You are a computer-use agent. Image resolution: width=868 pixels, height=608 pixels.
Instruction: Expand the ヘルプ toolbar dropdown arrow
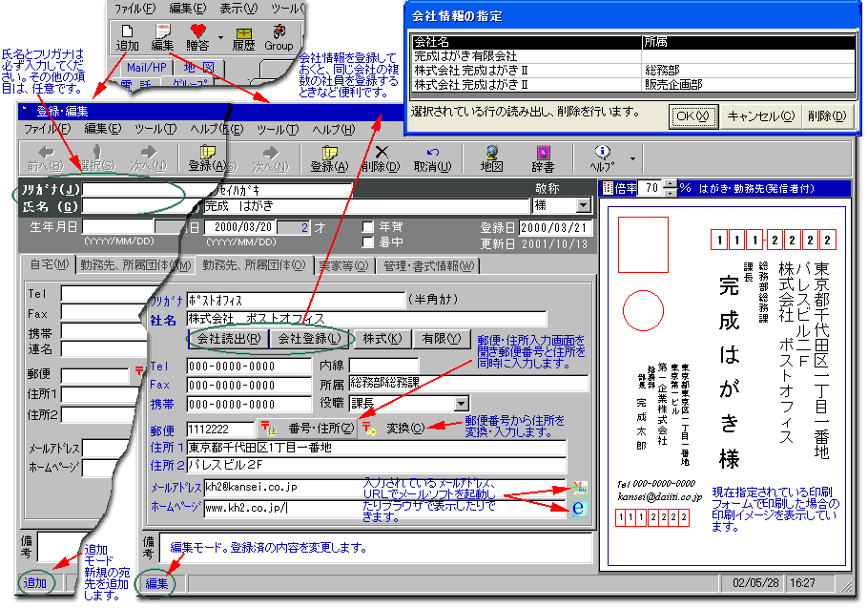(x=632, y=158)
